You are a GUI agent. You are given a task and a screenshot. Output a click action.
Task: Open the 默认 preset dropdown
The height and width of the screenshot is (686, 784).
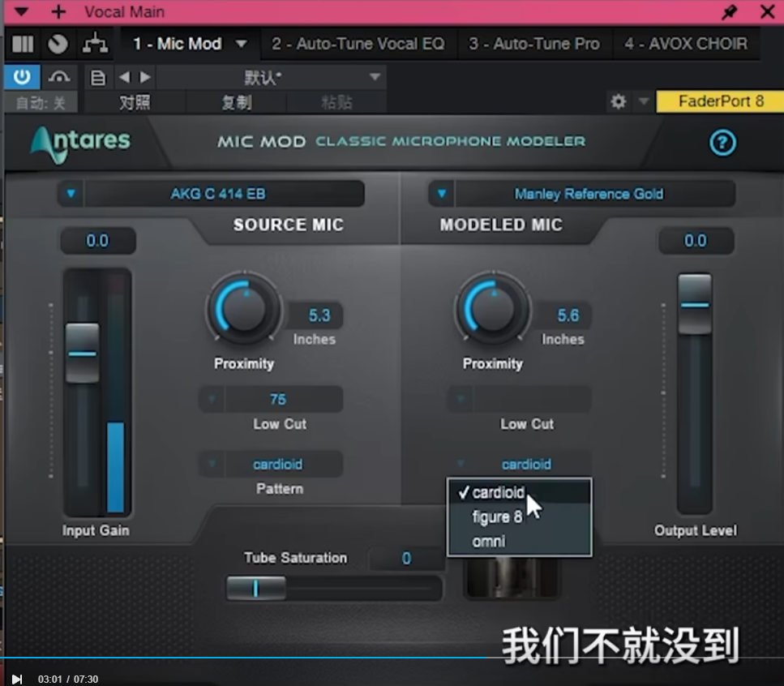tap(272, 78)
